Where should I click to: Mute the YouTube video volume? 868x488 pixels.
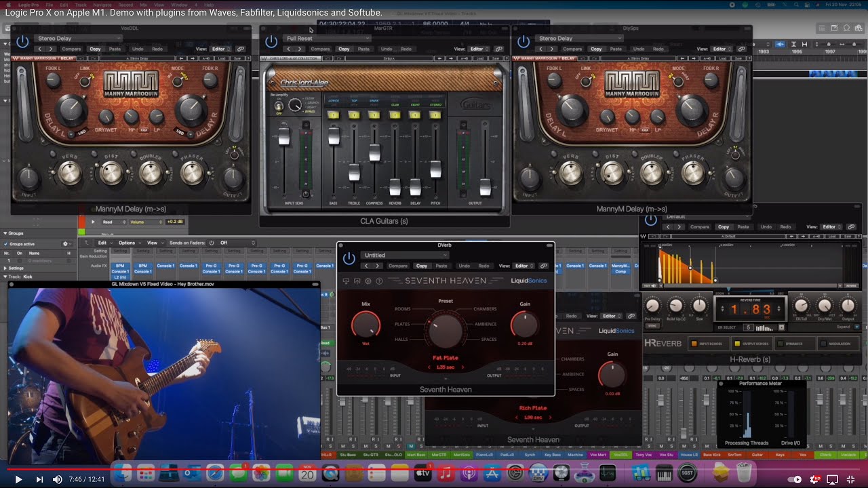[x=58, y=479]
